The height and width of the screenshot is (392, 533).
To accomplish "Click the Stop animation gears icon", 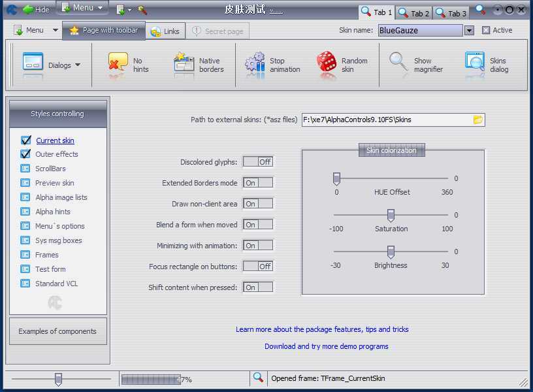I will pos(255,64).
